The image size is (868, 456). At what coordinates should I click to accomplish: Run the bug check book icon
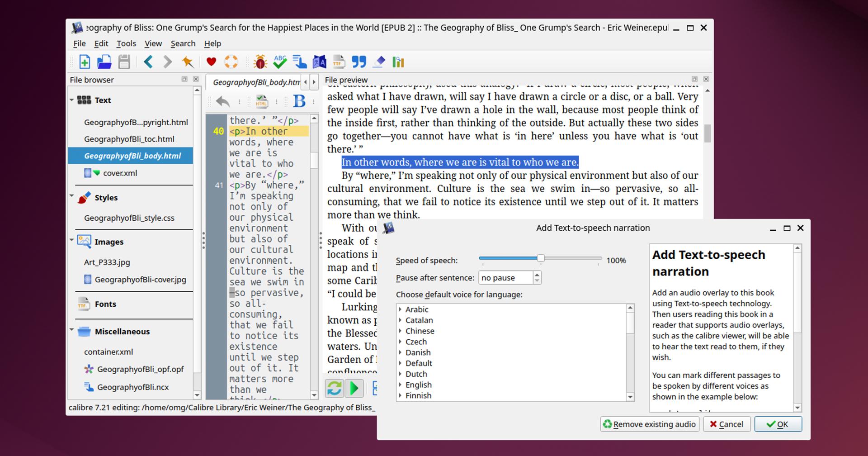(260, 62)
